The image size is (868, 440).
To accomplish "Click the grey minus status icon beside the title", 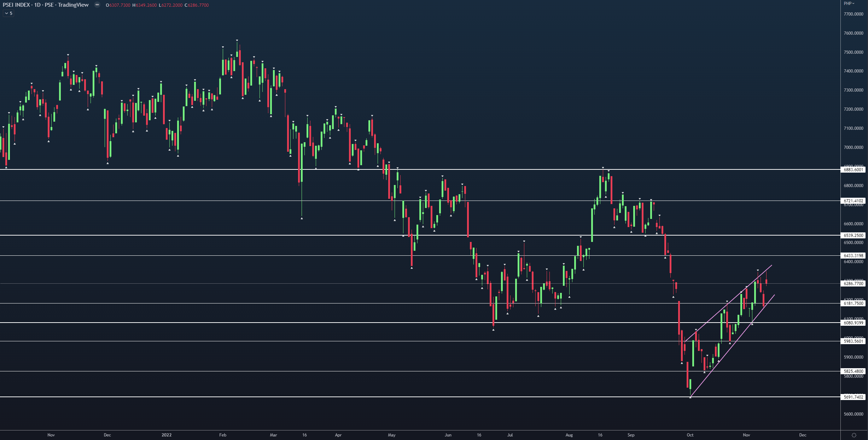I will (97, 5).
